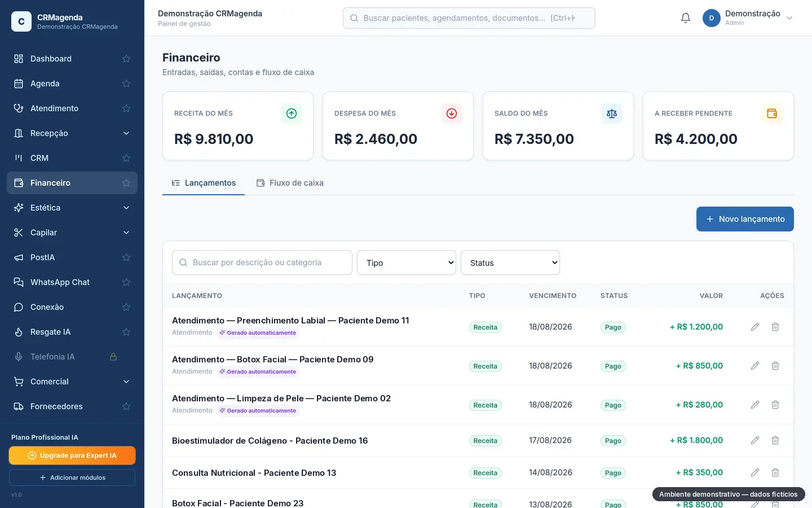Viewport: 812px width, 508px height.
Task: Favorite the CRM menu item
Action: click(126, 158)
